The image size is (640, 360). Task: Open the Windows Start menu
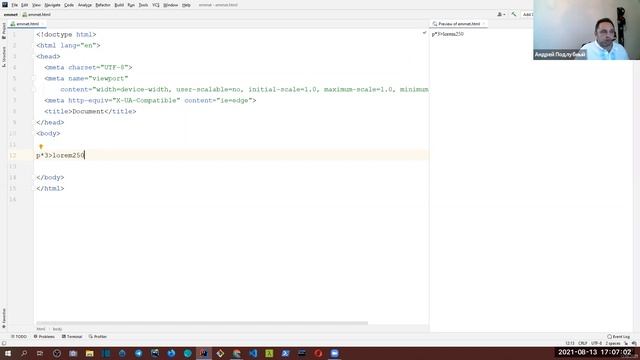tap(8, 353)
